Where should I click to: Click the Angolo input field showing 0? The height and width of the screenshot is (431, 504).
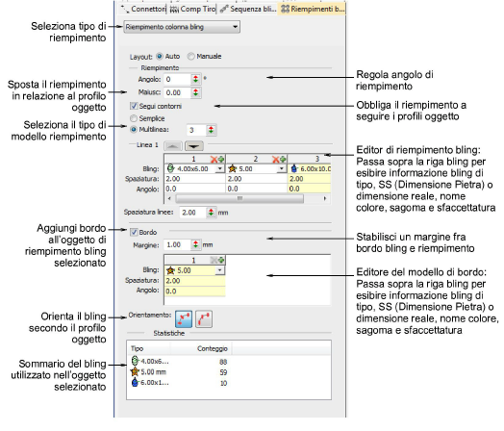click(178, 79)
